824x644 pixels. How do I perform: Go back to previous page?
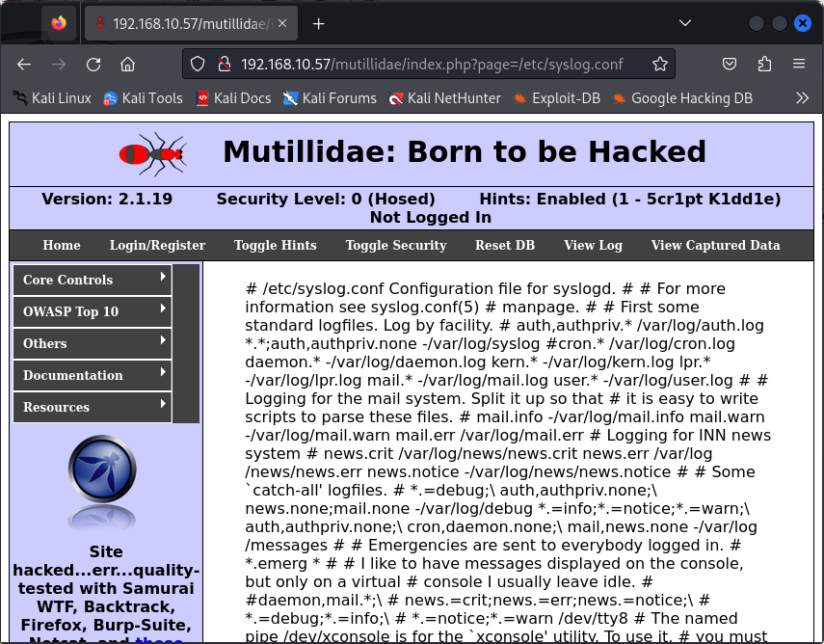[x=24, y=65]
